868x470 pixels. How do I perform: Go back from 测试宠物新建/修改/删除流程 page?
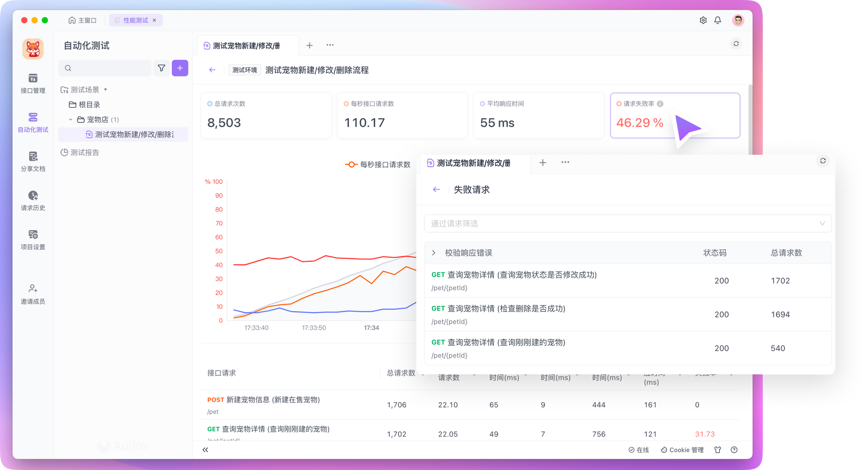212,70
